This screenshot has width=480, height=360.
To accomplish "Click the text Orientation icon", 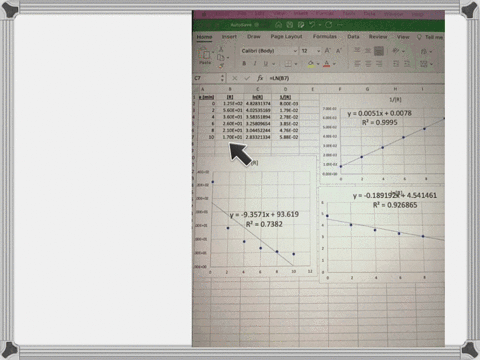I will (x=396, y=51).
